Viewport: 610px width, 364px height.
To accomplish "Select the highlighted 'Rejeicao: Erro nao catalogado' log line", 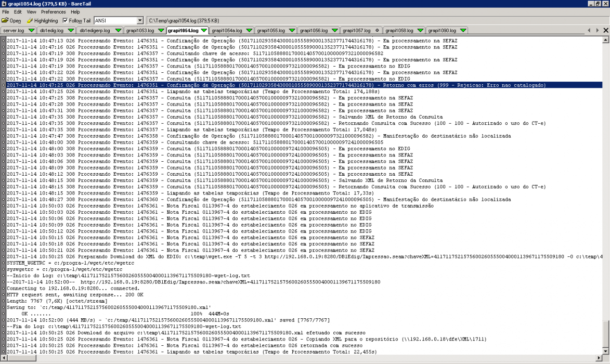I will point(304,85).
